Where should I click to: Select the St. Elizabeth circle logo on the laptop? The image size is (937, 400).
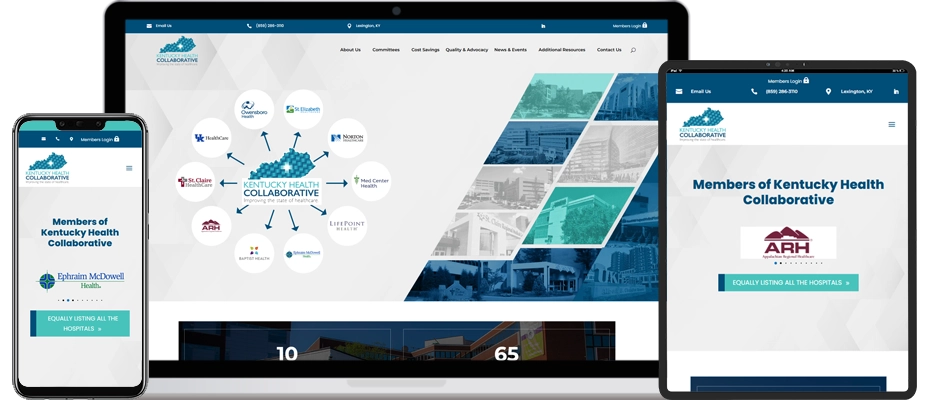[x=303, y=109]
